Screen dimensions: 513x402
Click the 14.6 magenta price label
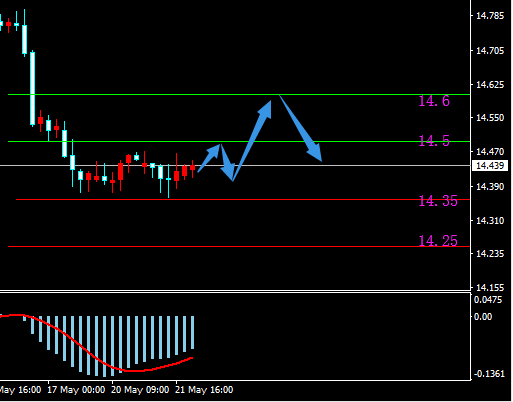coord(434,101)
